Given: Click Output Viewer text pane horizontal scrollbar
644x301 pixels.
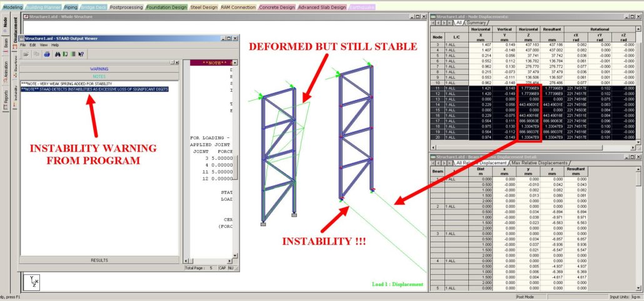Looking at the screenshot, I should 209,261.
